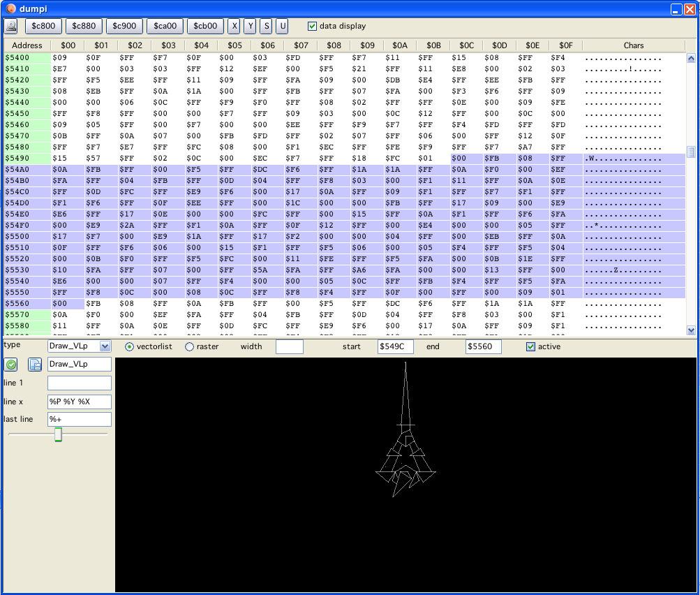Select the vectorlist radio button
This screenshot has width=700, height=595.
[129, 347]
